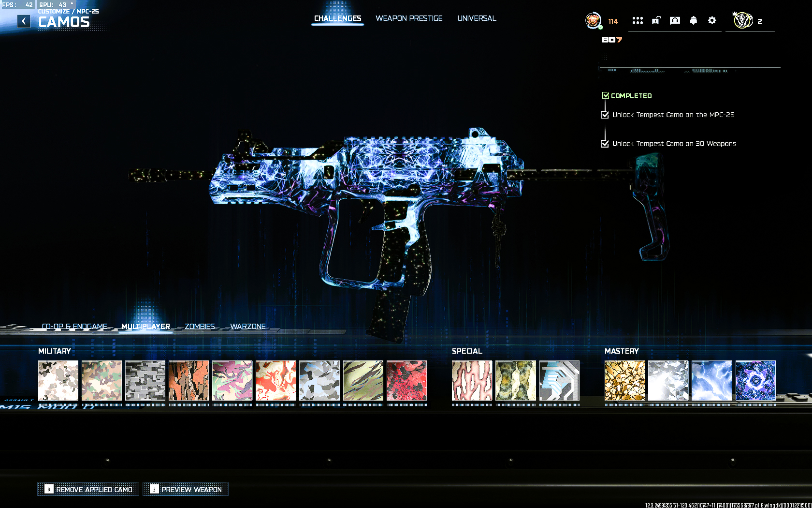The width and height of the screenshot is (812, 508).
Task: Click the Tempest Camo on 30 Weapons checkbox
Action: [605, 144]
